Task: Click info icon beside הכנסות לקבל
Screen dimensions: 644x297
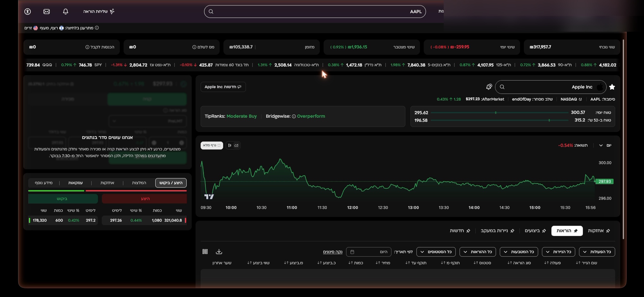Action: [87, 47]
